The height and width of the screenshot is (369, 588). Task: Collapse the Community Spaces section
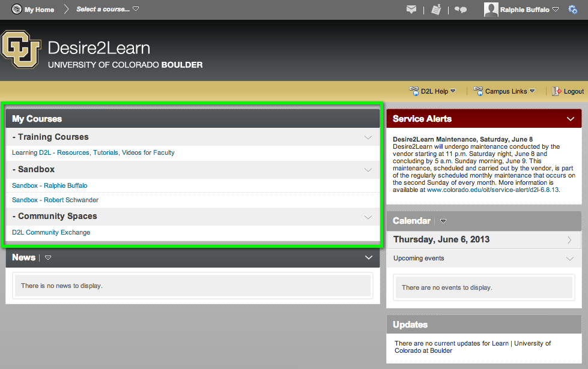coord(368,217)
